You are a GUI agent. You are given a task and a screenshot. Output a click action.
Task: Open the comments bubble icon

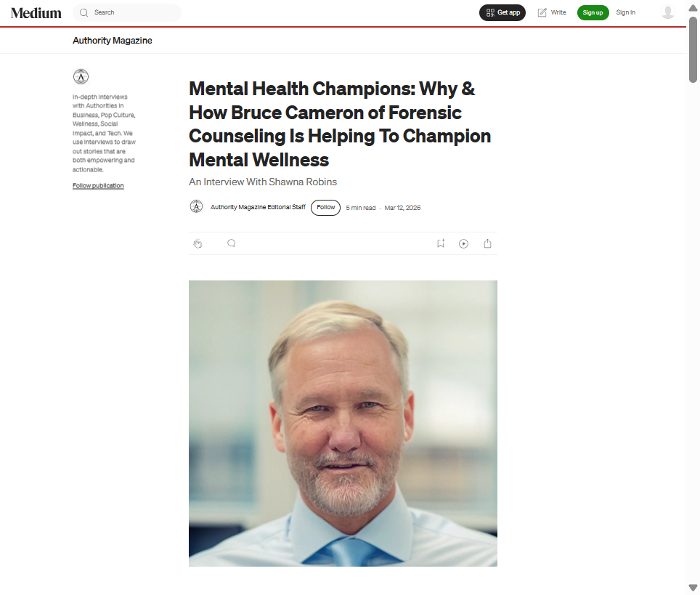[x=232, y=243]
